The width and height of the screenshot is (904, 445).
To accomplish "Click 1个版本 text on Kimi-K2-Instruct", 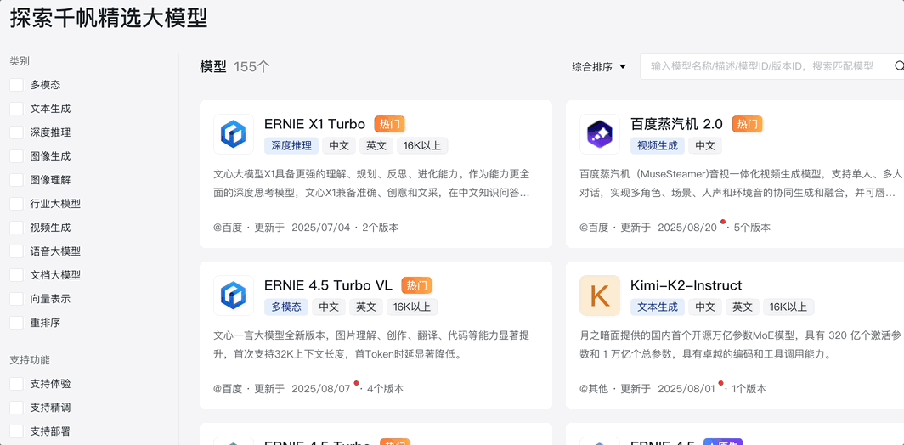I will coord(748,389).
